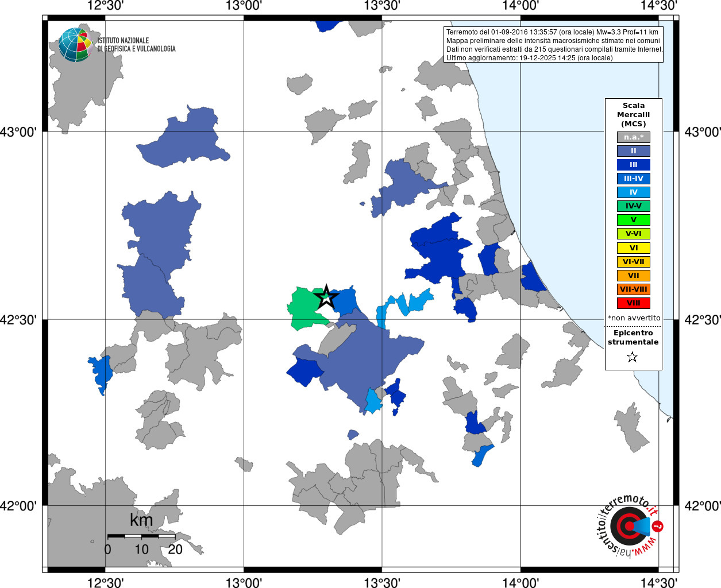721x588 pixels.
Task: Click the 'km' scale bar label
Action: pyautogui.click(x=141, y=520)
